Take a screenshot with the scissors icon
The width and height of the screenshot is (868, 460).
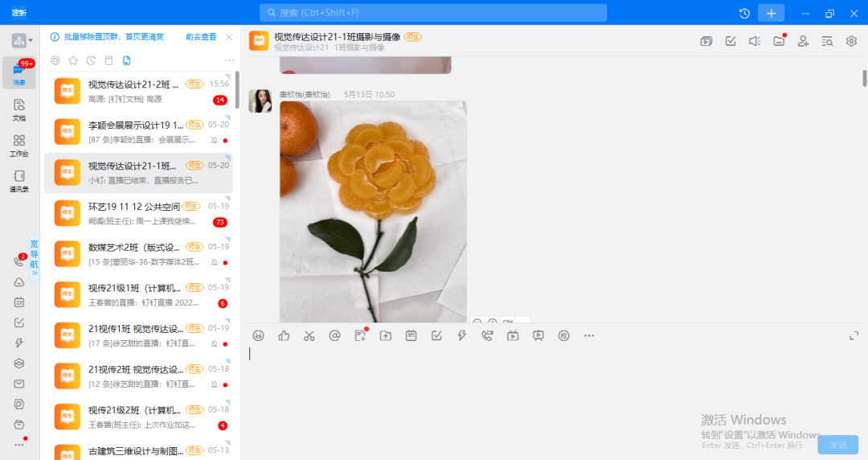309,335
